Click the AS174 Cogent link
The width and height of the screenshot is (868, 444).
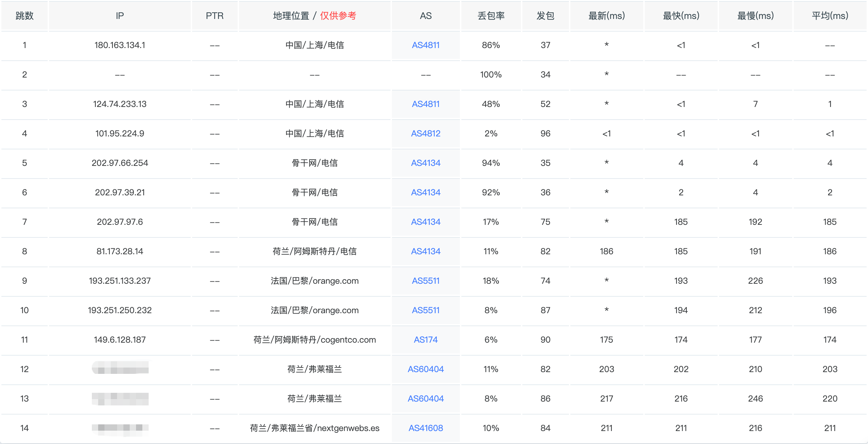coord(426,340)
